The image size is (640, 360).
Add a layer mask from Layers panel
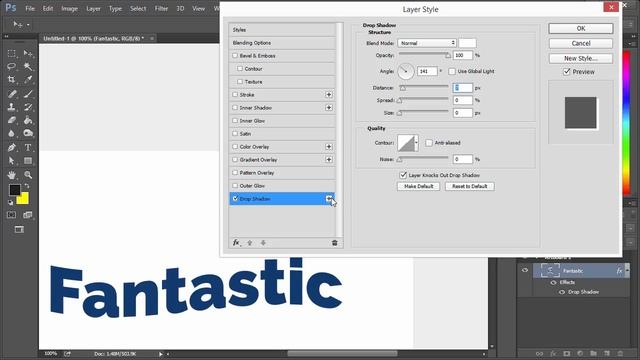click(567, 353)
